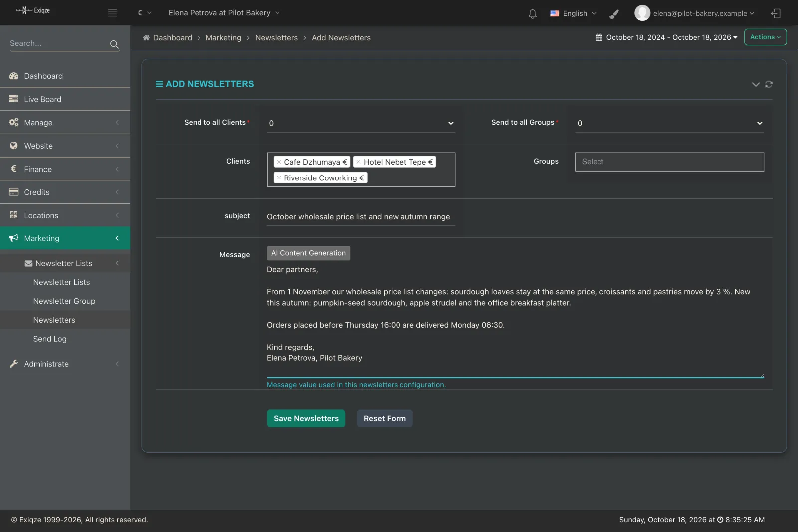
Task: Open the Elena Petrova at Pilot Bakery dropdown
Action: (224, 13)
